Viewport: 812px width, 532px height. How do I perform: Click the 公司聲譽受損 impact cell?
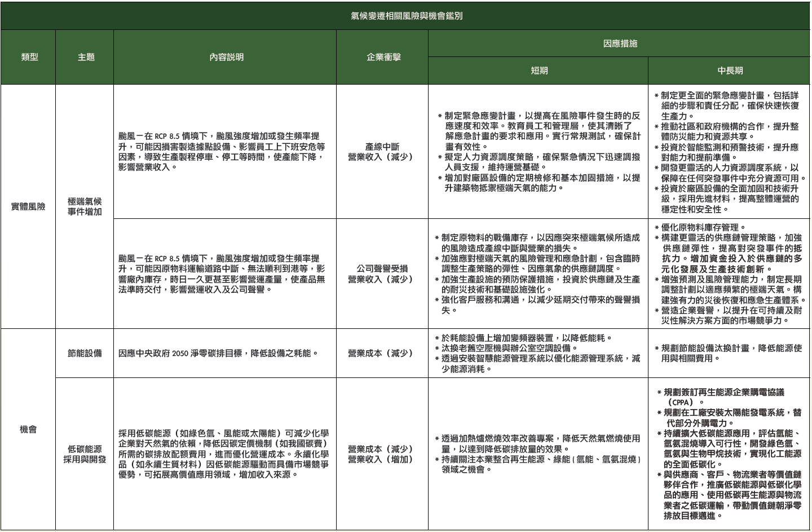point(382,274)
